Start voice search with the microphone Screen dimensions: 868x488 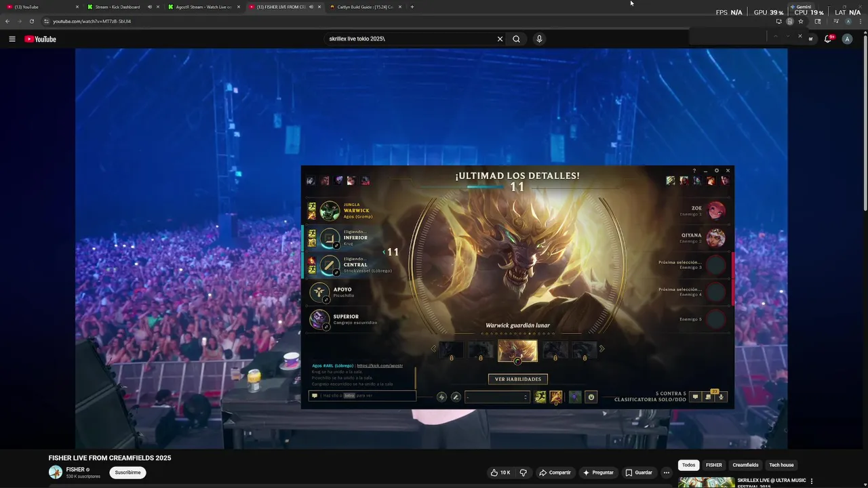click(x=539, y=39)
